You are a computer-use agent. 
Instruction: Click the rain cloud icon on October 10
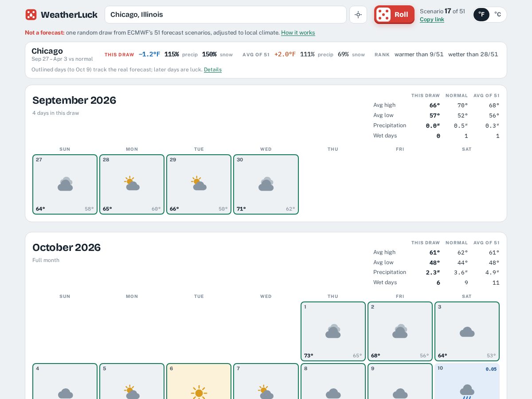(467, 392)
